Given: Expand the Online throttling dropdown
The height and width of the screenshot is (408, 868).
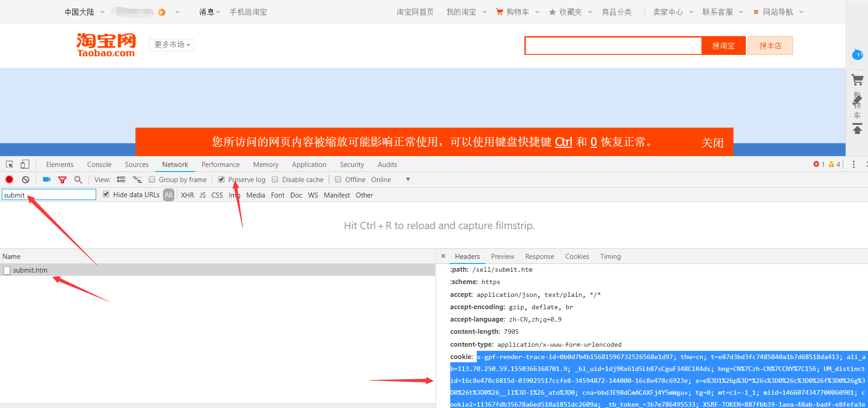Looking at the screenshot, I should (x=408, y=180).
